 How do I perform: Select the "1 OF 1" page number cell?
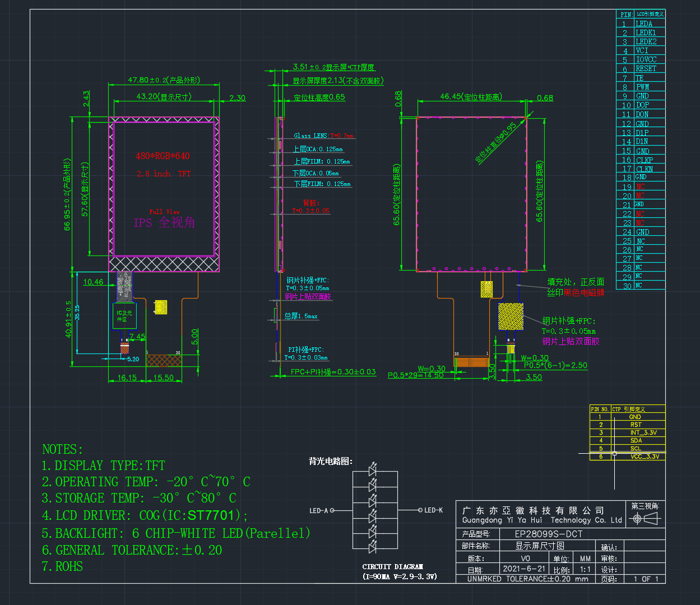pyautogui.click(x=646, y=579)
